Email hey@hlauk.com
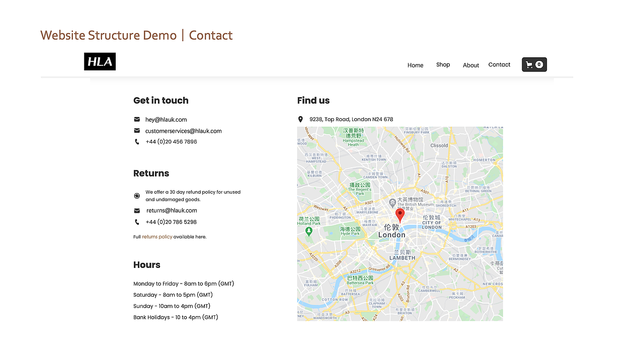This screenshot has width=644, height=362. pos(166,120)
